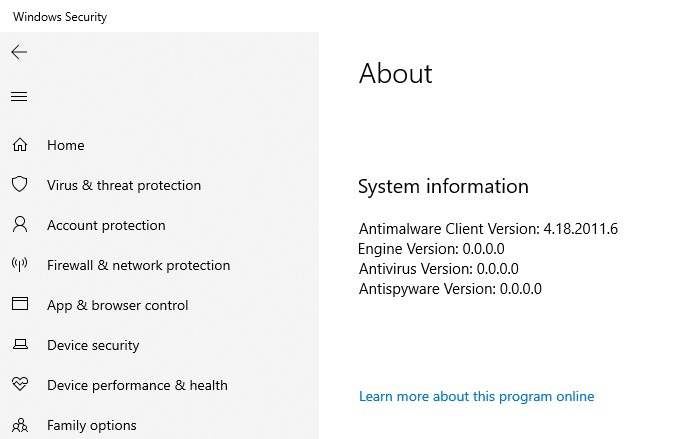
Task: Expand the hamburger navigation menu
Action: pyautogui.click(x=19, y=97)
